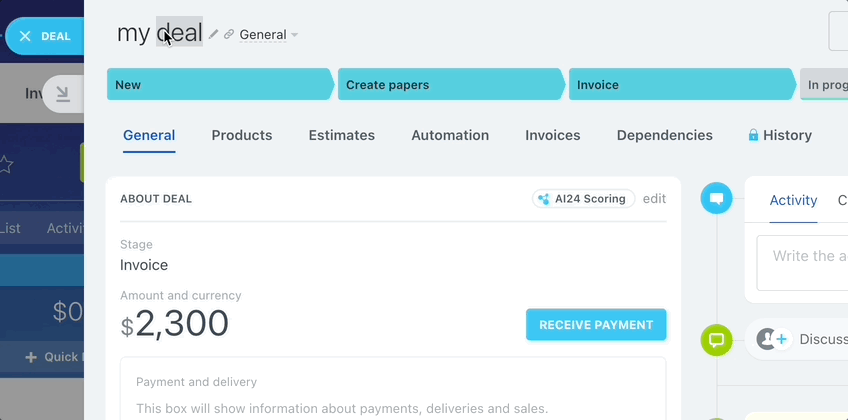Click pencil icon to rename the deal
Image resolution: width=848 pixels, height=420 pixels.
[x=214, y=34]
